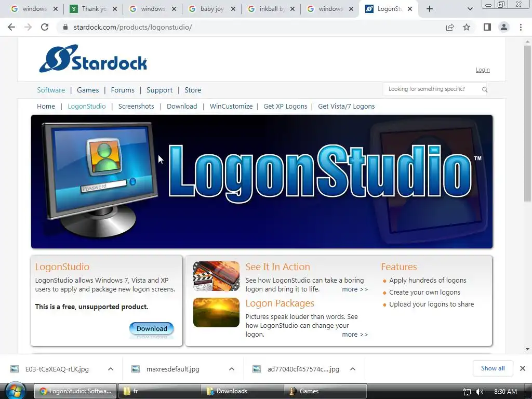
Task: Click the Chrome address bar URL
Action: (x=132, y=27)
